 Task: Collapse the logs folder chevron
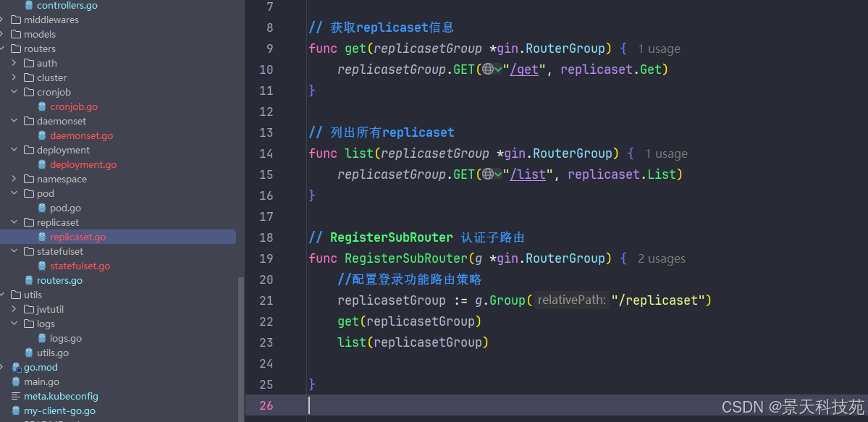(x=15, y=324)
